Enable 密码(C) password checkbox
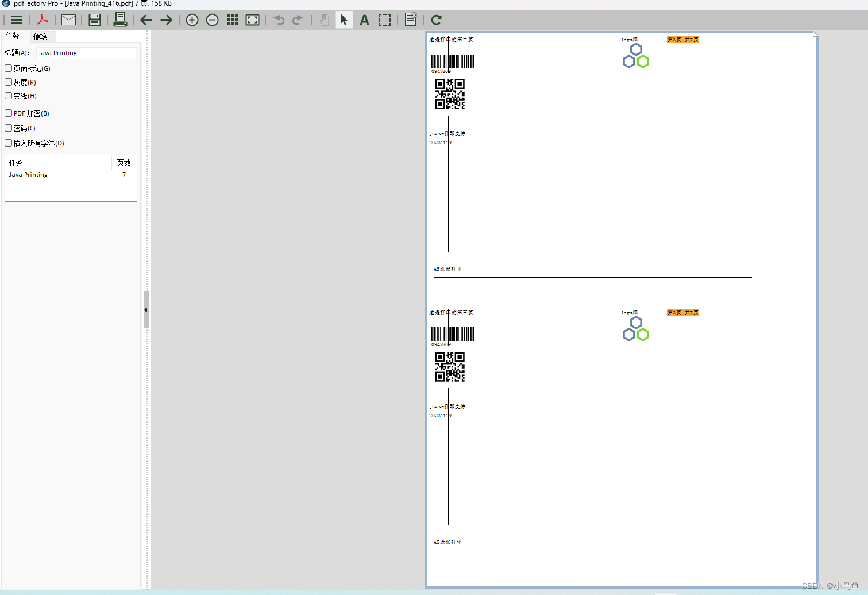 pos(9,128)
